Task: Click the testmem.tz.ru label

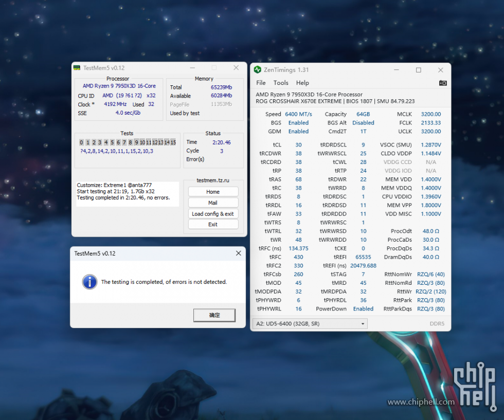Action: coord(213,180)
